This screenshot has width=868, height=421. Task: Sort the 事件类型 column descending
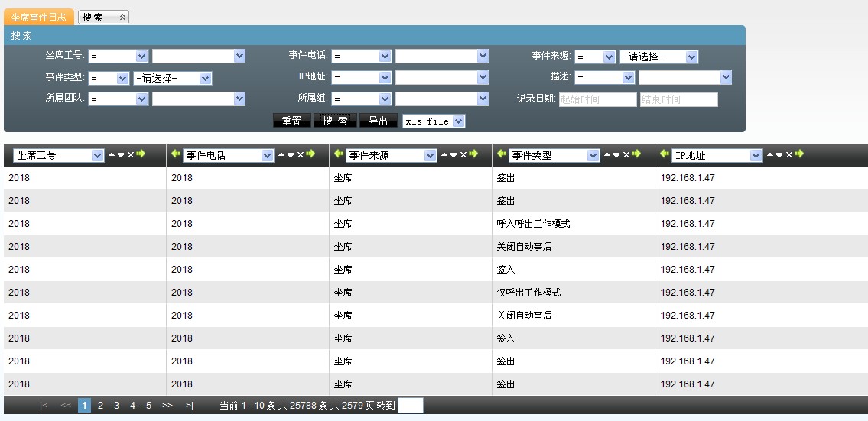tap(616, 155)
